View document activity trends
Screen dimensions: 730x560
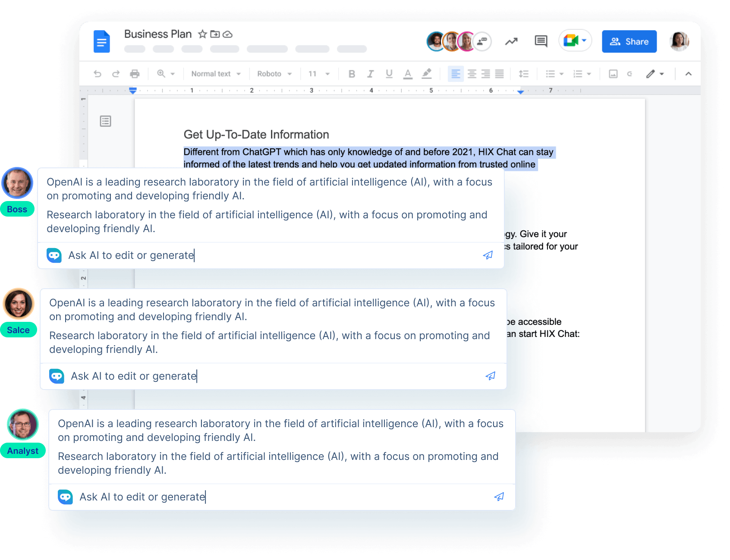pyautogui.click(x=510, y=41)
